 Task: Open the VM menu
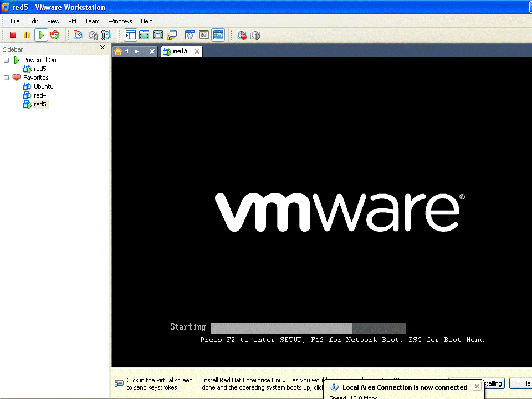click(x=72, y=21)
